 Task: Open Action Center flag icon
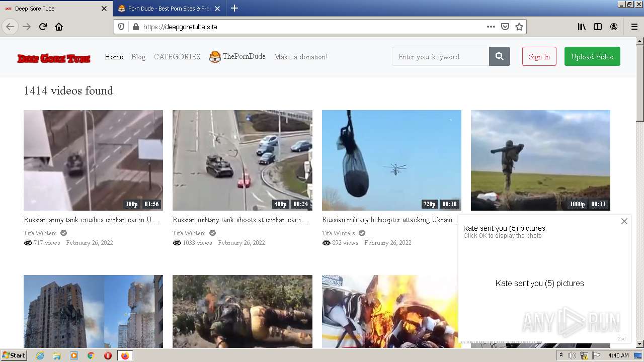596,355
